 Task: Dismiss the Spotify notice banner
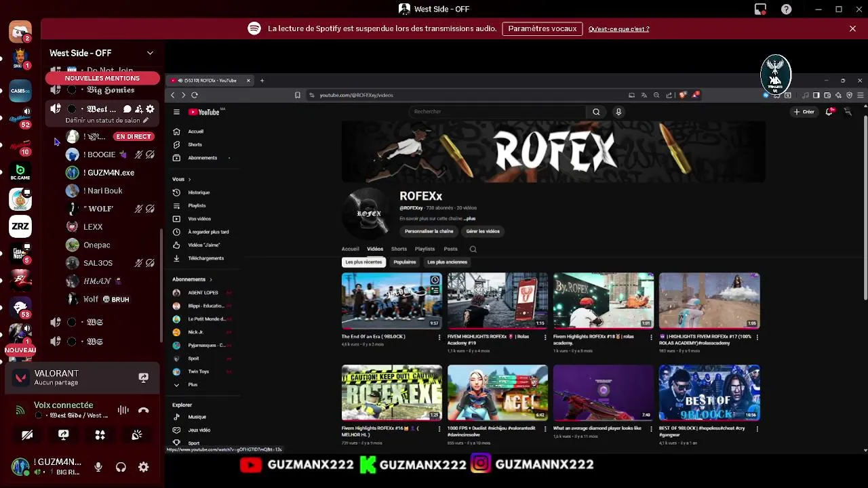tap(852, 28)
